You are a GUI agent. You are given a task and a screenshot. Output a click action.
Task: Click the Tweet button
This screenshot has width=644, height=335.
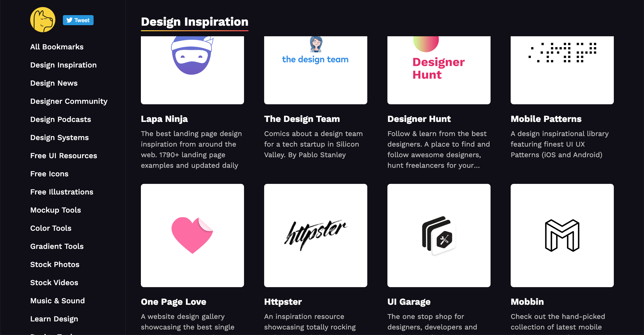[x=78, y=20]
